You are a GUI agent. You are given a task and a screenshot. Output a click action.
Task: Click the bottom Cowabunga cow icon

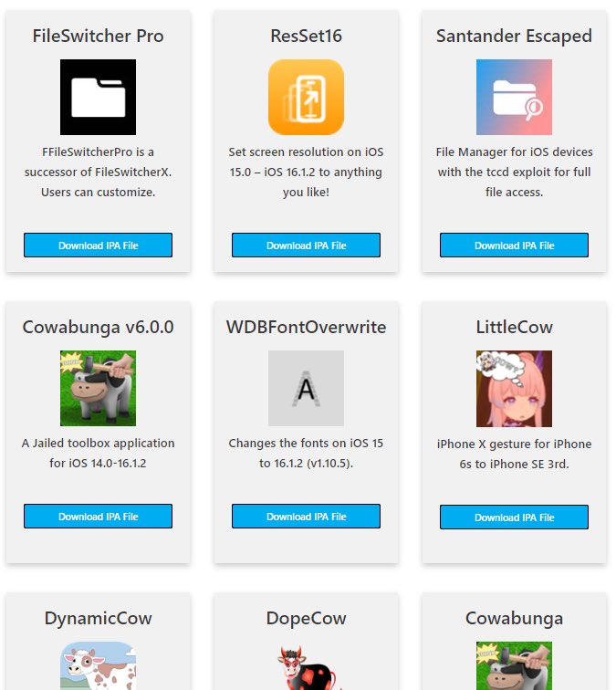click(514, 665)
